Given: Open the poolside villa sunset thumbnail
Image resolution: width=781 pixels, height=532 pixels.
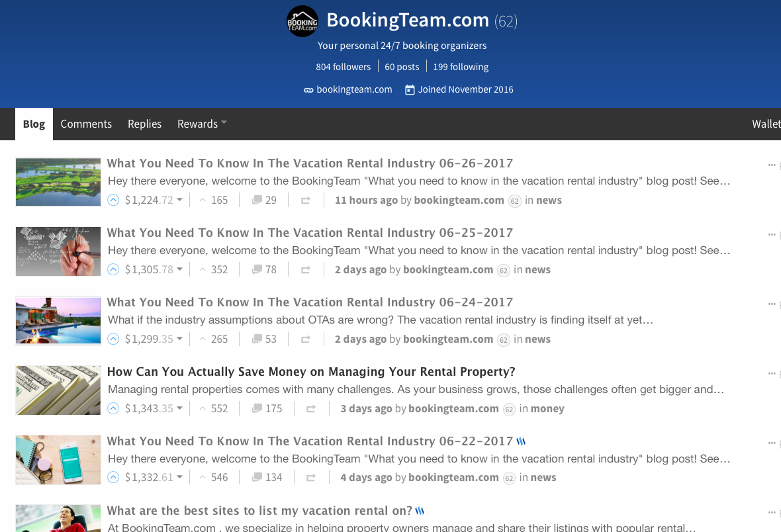Looking at the screenshot, I should click(58, 321).
